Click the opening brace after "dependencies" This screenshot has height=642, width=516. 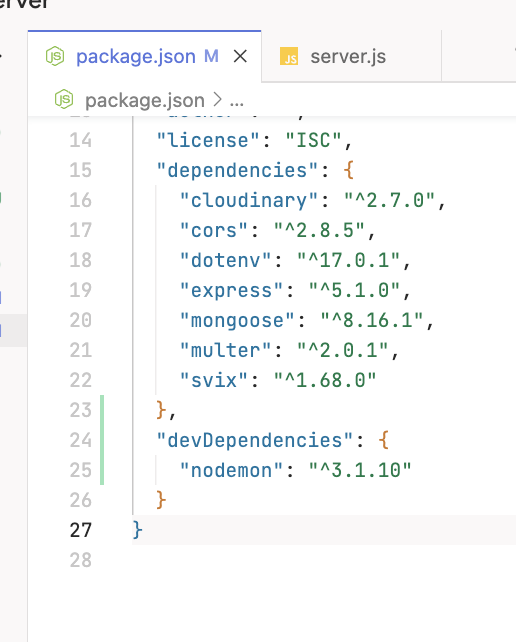[x=349, y=170]
